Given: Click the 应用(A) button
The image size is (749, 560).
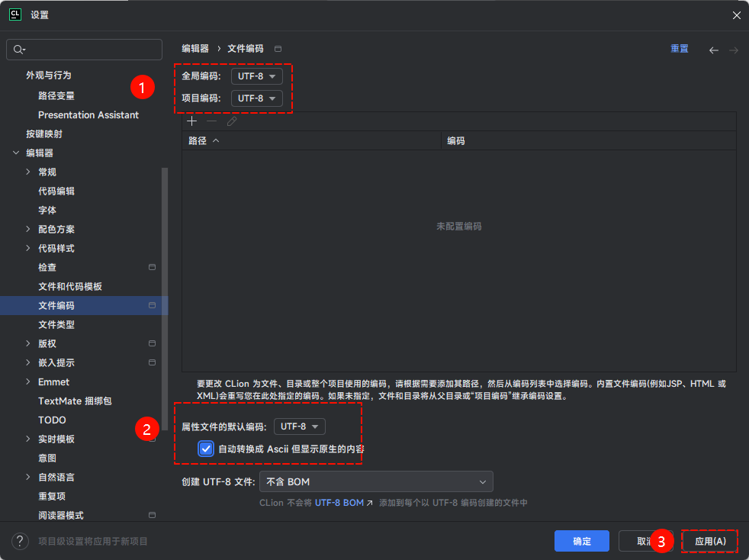Looking at the screenshot, I should tap(709, 541).
